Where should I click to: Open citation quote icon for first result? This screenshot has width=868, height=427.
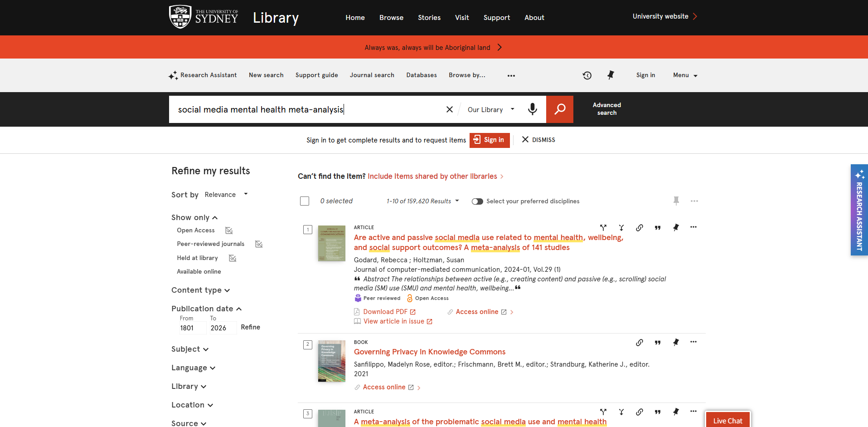(657, 227)
